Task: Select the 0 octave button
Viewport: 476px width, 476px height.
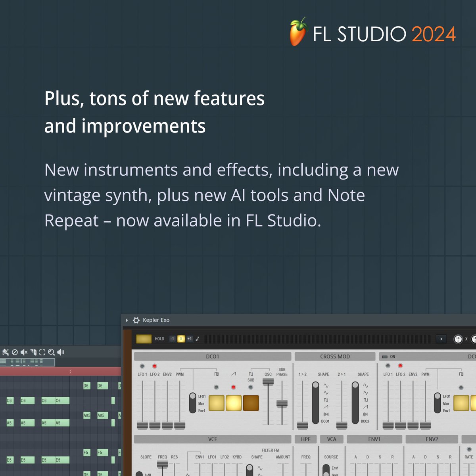Action: click(x=181, y=339)
